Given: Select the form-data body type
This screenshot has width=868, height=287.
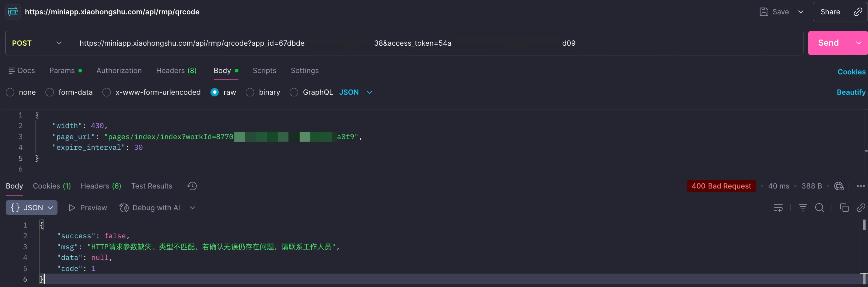Looking at the screenshot, I should coord(50,92).
